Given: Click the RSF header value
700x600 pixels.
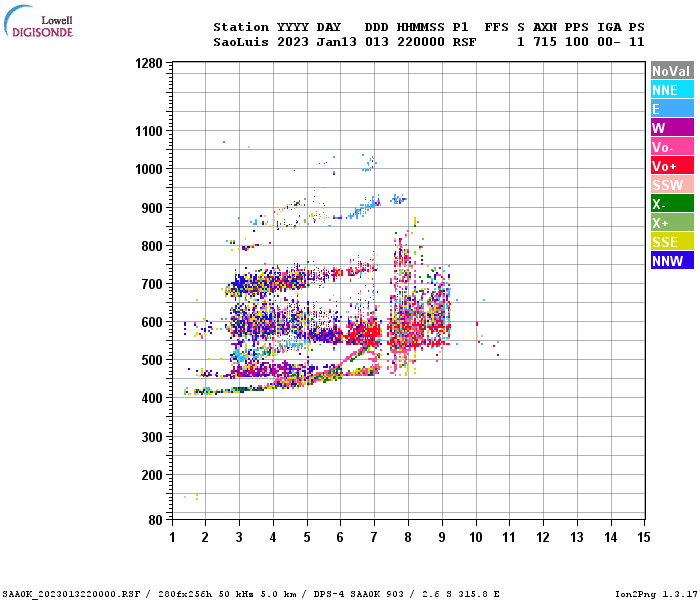Looking at the screenshot, I should coord(465,42).
